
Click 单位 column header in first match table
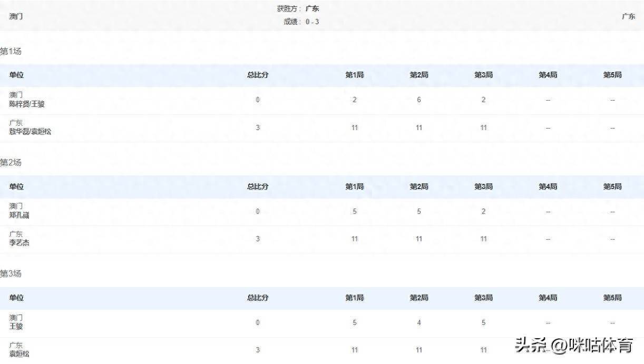[x=16, y=75]
